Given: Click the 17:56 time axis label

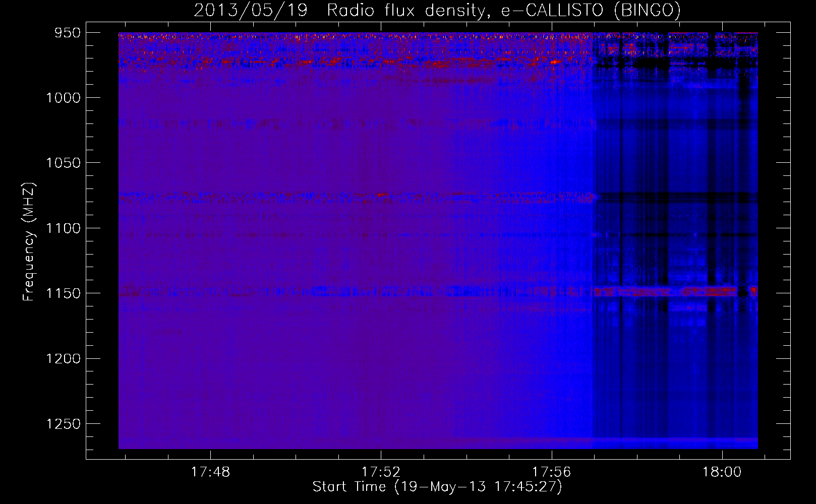Looking at the screenshot, I should point(551,472).
